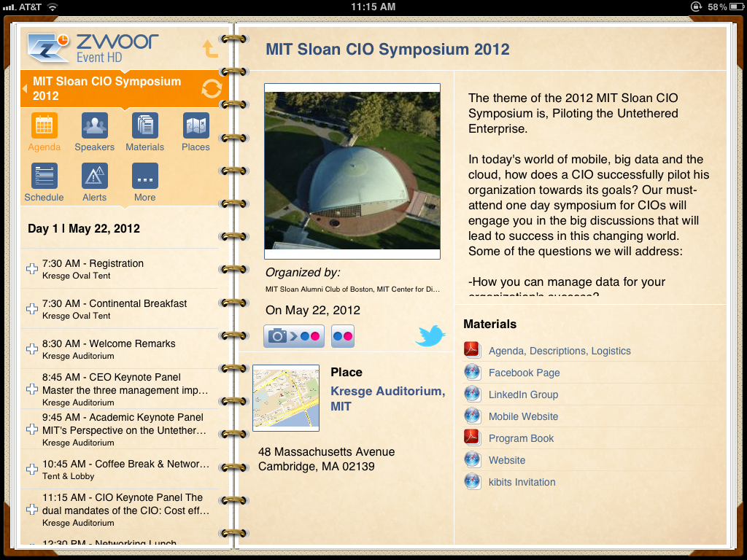Tap the 11:15 AM status bar clock
The width and height of the screenshot is (747, 560).
coord(373,7)
